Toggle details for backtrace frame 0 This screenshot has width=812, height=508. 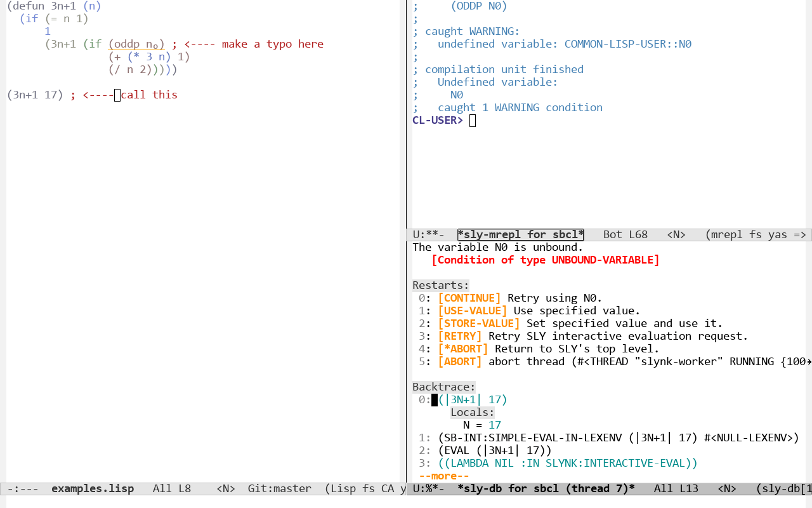tap(473, 399)
